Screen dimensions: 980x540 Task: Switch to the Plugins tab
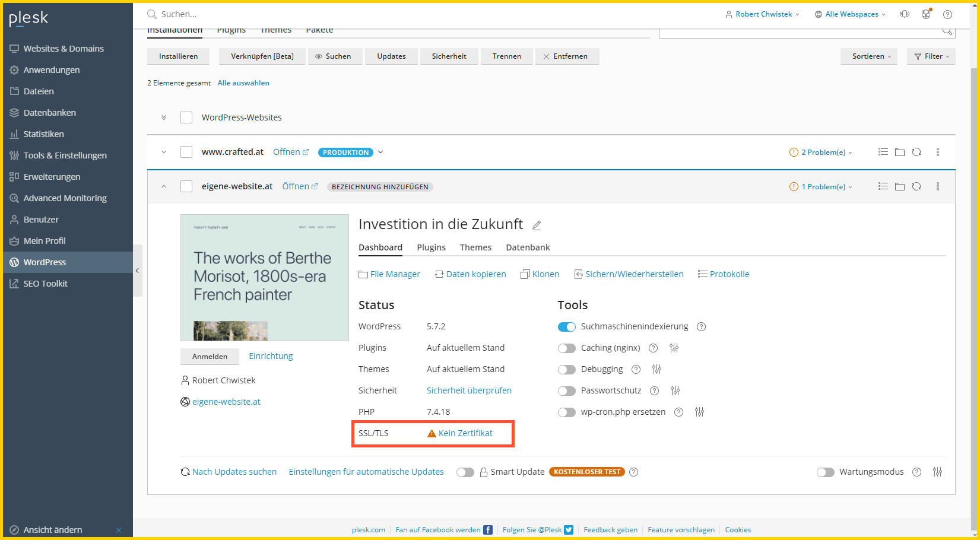coord(431,247)
